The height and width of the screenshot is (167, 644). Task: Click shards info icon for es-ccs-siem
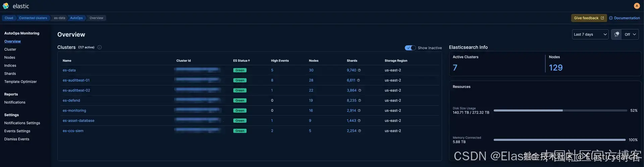click(x=360, y=131)
